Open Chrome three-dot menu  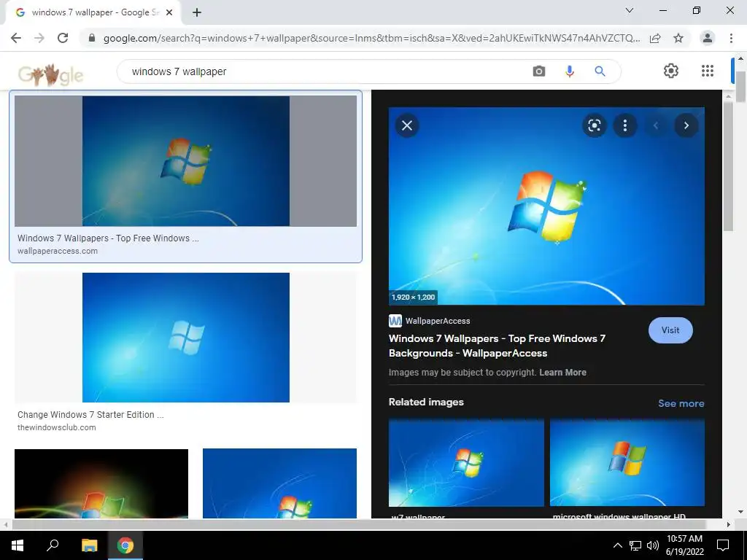click(x=731, y=38)
